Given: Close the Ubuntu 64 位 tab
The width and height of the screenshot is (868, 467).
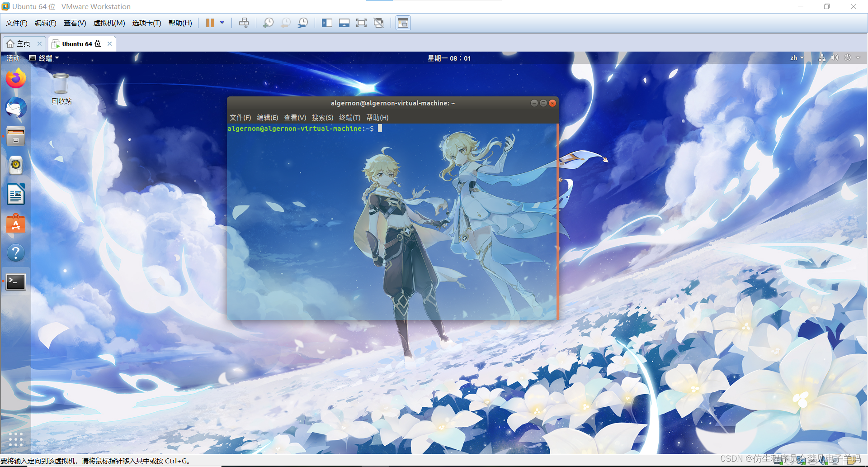Looking at the screenshot, I should pyautogui.click(x=109, y=44).
